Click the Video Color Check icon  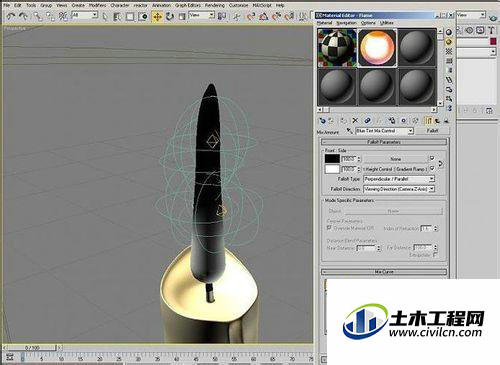[x=449, y=70]
